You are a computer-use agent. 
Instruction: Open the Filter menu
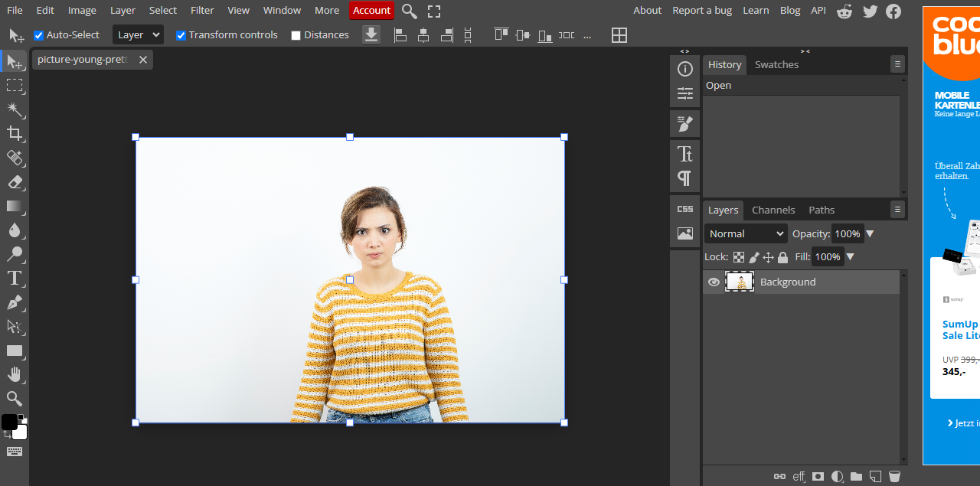[x=202, y=10]
